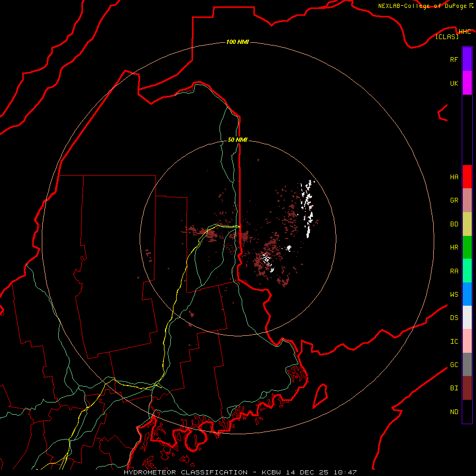Click the 14 DEC 25 date stamp
This screenshot has height=476, width=476.
(307, 472)
